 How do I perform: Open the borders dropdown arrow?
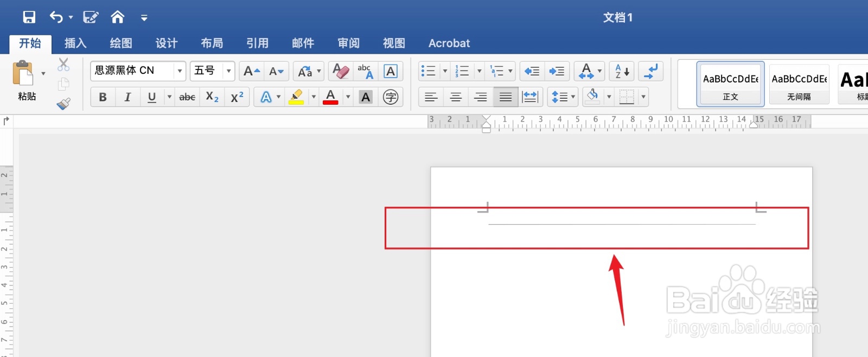click(x=643, y=97)
